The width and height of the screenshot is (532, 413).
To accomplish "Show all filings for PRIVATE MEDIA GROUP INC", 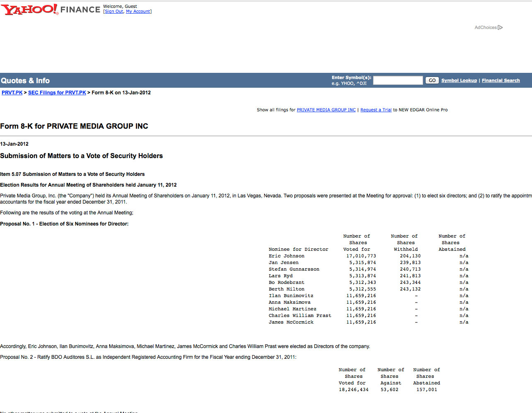I will click(326, 110).
